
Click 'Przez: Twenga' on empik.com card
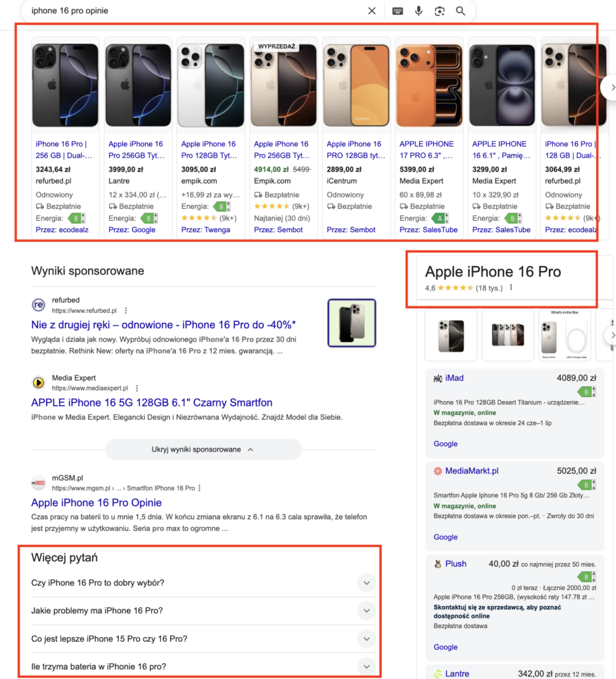(206, 230)
